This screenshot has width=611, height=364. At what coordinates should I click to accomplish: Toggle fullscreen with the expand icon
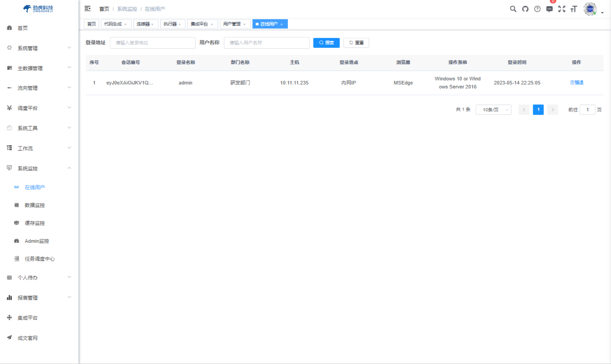pyautogui.click(x=562, y=9)
